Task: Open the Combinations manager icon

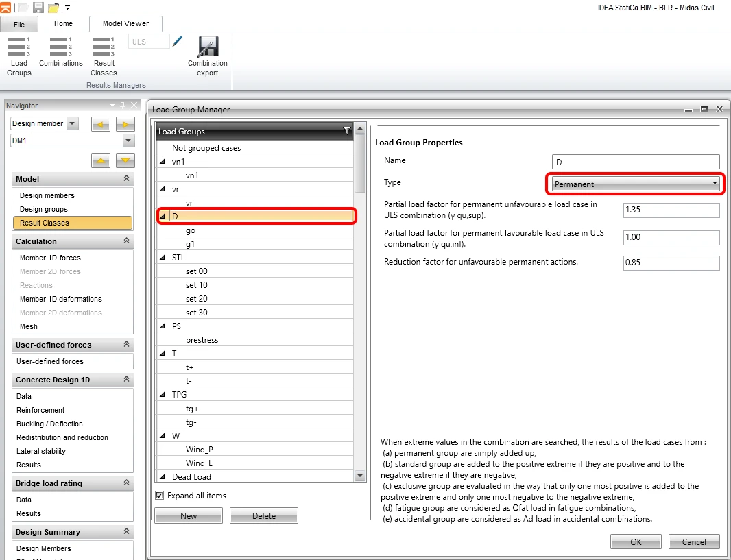Action: click(x=60, y=51)
